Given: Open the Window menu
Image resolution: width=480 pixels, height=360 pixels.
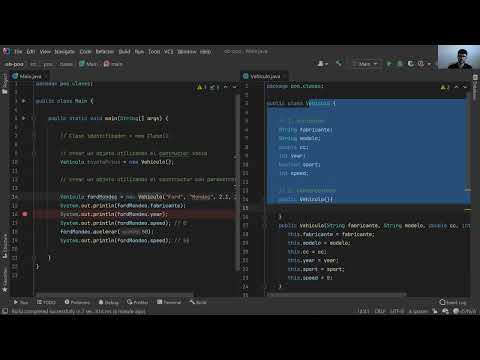Looking at the screenshot, I should (x=187, y=52).
